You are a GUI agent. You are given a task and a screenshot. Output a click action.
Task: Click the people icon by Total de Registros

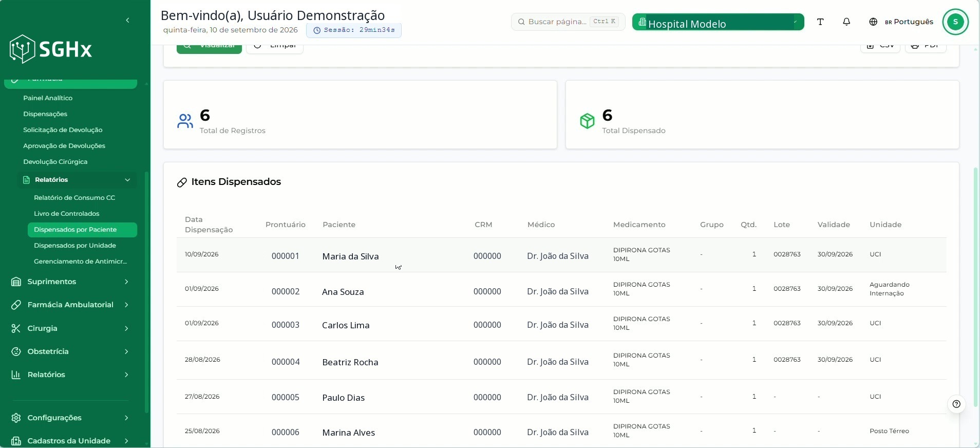(x=185, y=121)
